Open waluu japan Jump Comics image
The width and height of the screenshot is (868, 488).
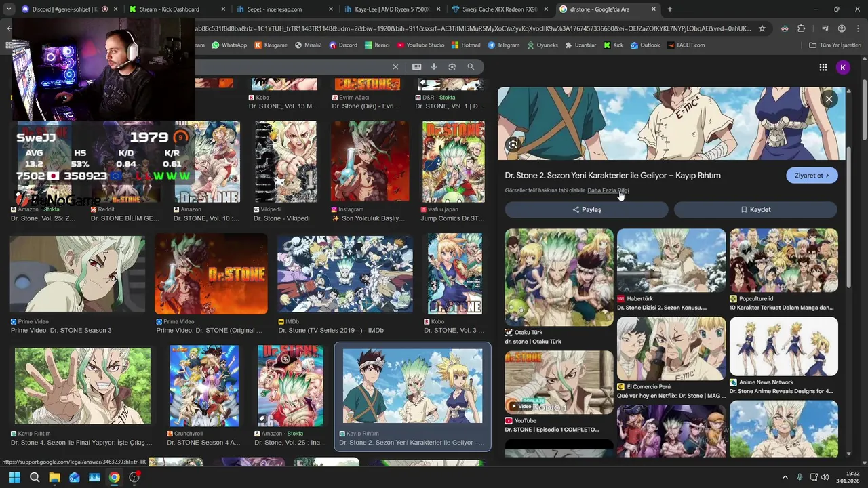point(453,162)
